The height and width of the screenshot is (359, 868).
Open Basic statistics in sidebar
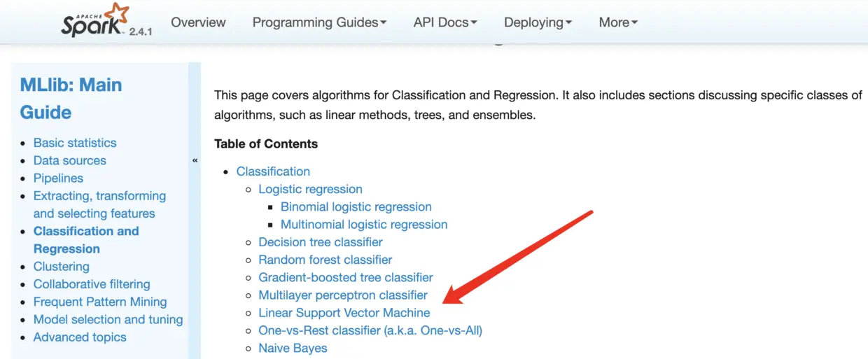(x=75, y=143)
